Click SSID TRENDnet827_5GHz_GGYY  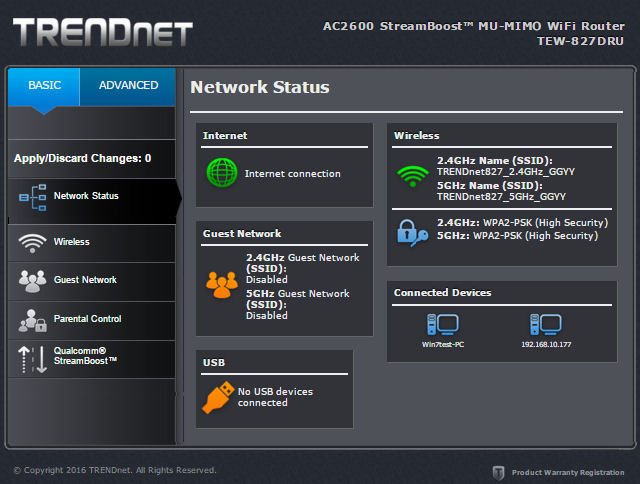click(x=501, y=197)
